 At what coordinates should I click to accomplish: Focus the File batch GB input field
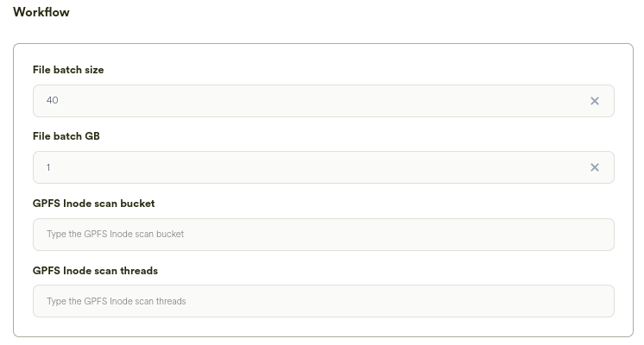point(311,167)
